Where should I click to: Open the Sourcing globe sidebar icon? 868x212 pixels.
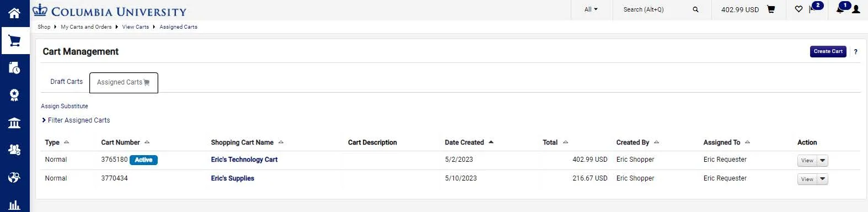point(14,177)
